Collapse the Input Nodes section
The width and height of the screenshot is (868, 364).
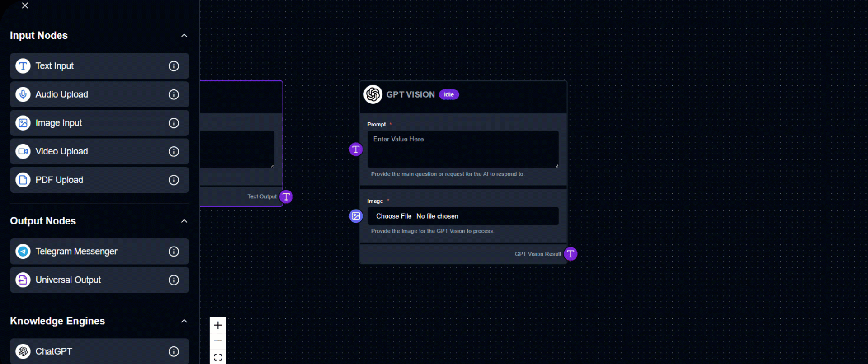click(x=184, y=36)
